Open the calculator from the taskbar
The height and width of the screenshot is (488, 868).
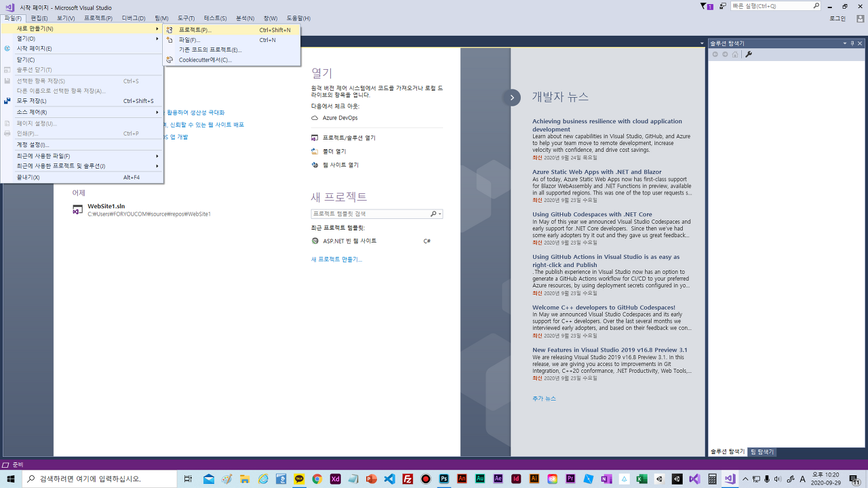point(712,479)
